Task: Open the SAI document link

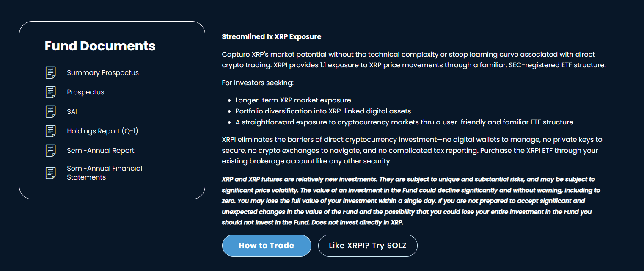Action: [72, 111]
